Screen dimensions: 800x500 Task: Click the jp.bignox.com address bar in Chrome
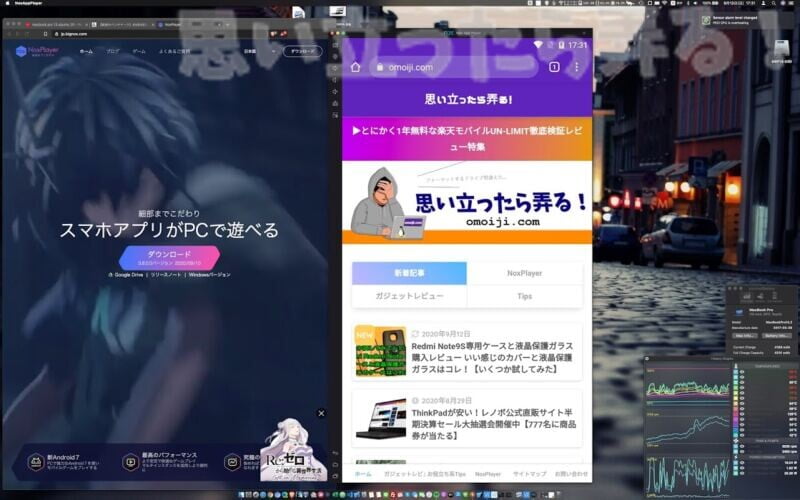click(x=158, y=34)
